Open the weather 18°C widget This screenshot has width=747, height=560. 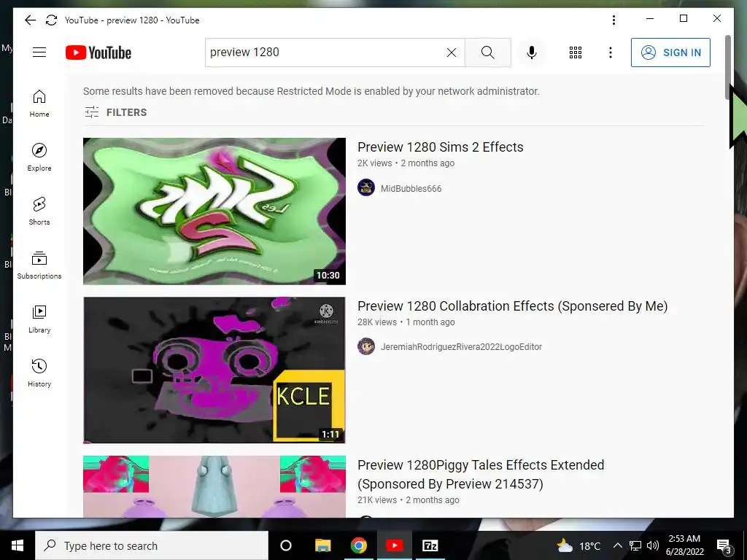[578, 545]
